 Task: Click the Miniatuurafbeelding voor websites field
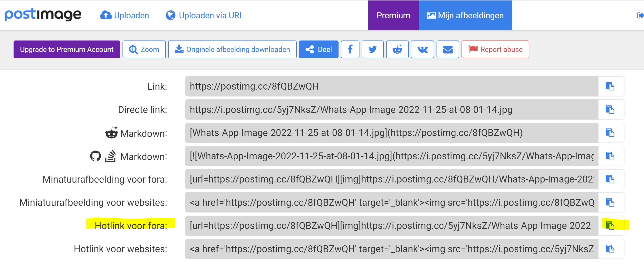point(392,202)
